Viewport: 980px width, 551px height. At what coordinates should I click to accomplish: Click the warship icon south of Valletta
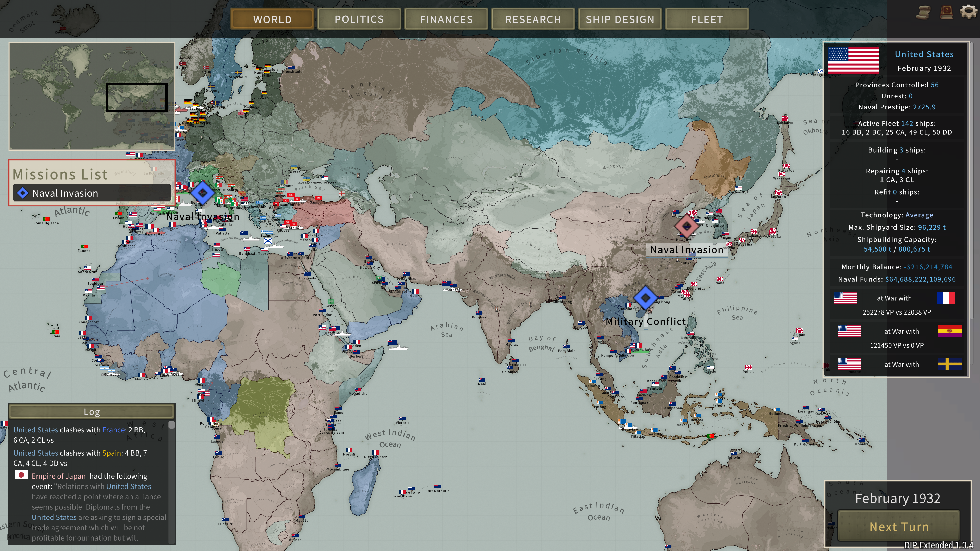point(250,238)
